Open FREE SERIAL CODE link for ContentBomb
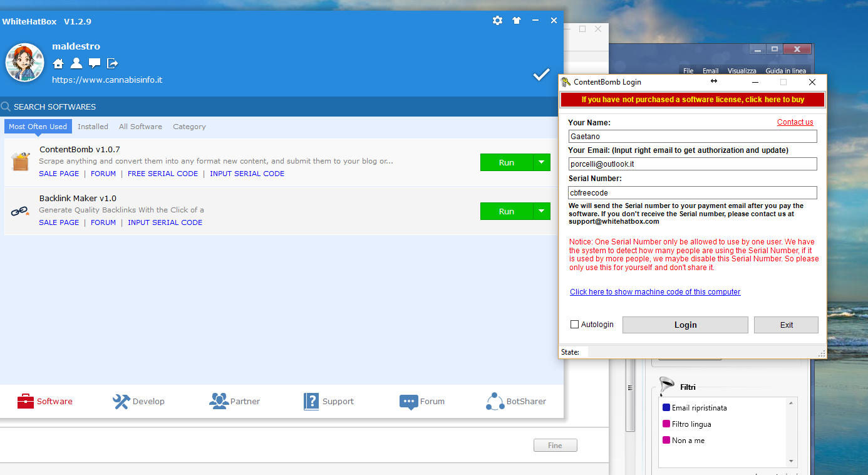The width and height of the screenshot is (868, 475). click(163, 174)
